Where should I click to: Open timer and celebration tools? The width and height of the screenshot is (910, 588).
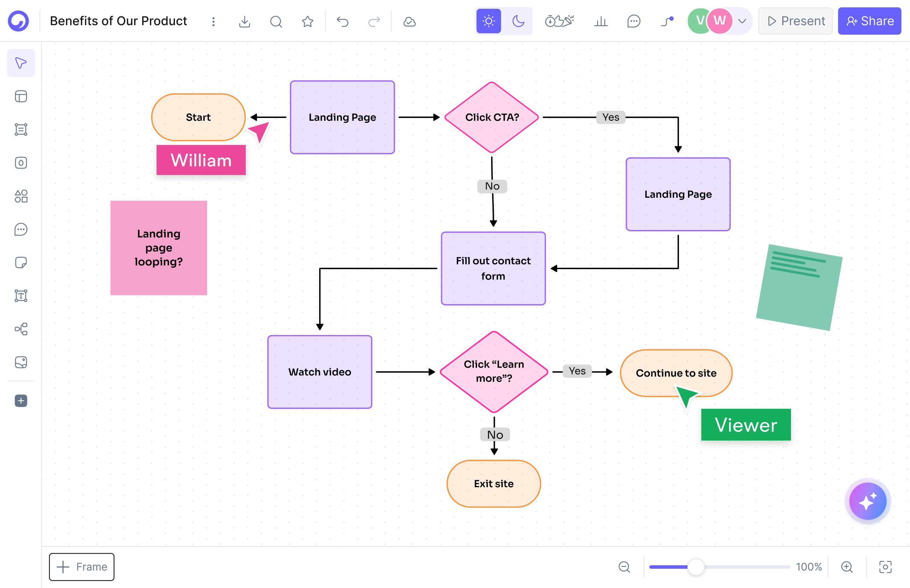click(x=559, y=21)
